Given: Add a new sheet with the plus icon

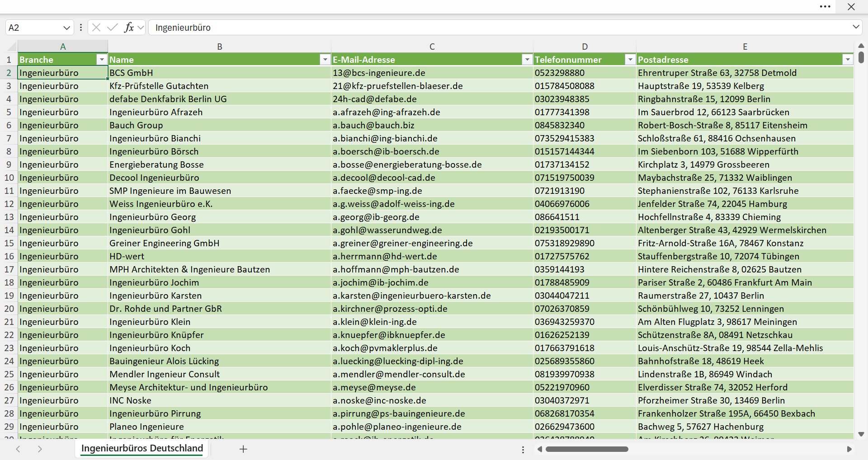Looking at the screenshot, I should [x=243, y=449].
